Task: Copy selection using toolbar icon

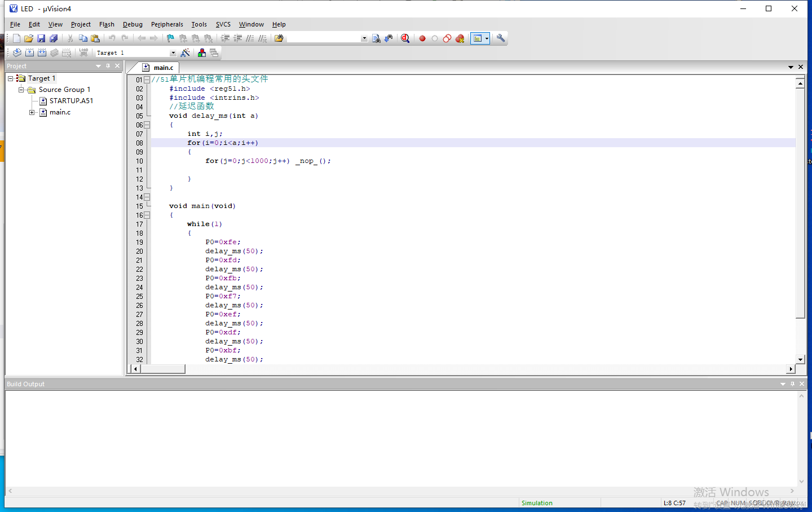Action: pyautogui.click(x=83, y=38)
